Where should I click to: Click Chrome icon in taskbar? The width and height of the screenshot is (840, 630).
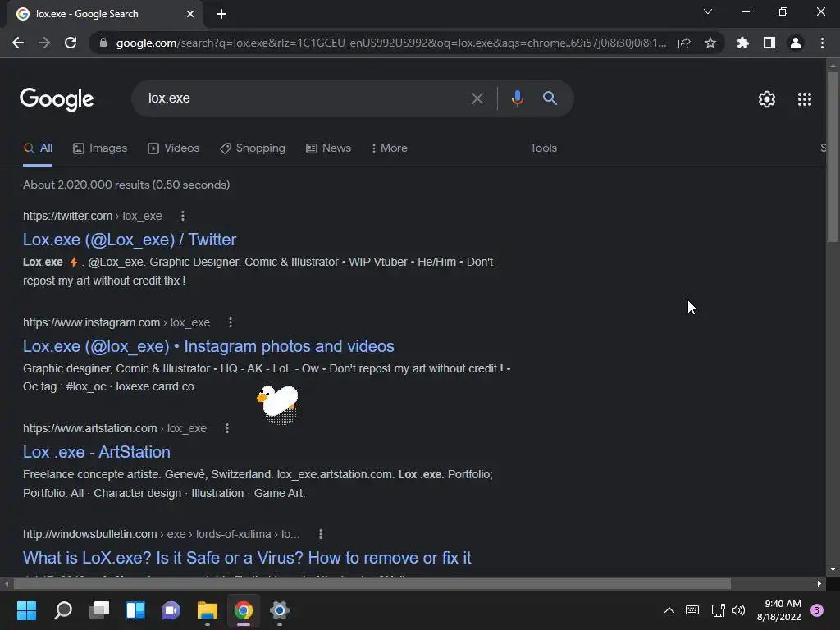[243, 610]
